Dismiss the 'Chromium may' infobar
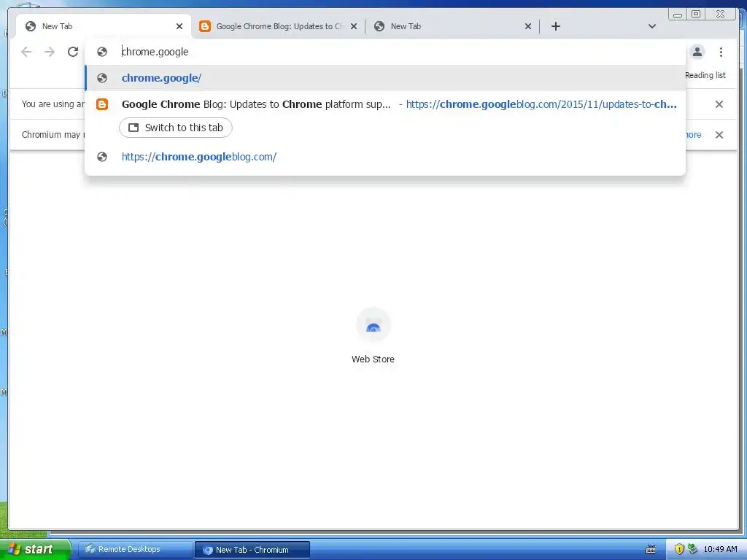The image size is (747, 560). 719,135
